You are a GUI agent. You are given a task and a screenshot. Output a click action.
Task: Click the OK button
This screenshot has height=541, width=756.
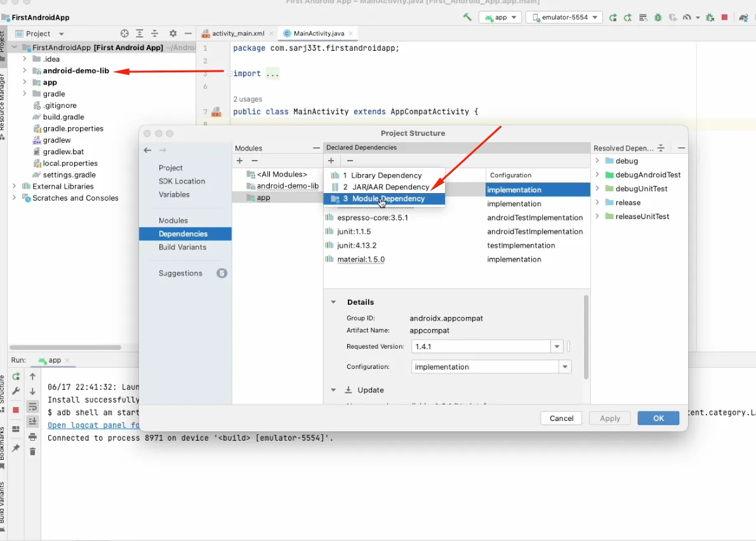pos(658,418)
